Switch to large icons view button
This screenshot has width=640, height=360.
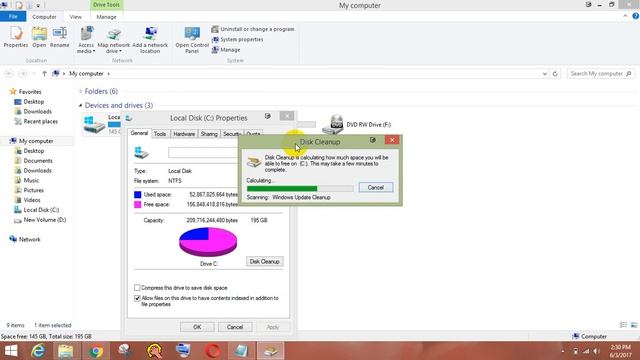(634, 325)
